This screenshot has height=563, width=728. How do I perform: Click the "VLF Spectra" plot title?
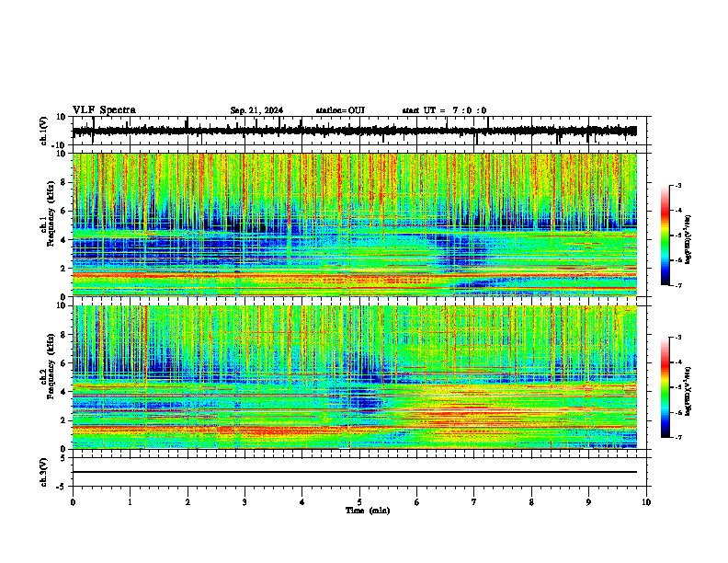coord(104,110)
